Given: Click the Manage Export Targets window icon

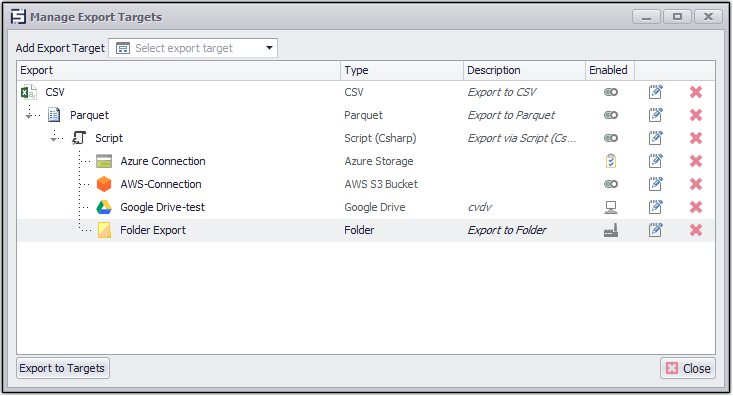Looking at the screenshot, I should click(18, 17).
